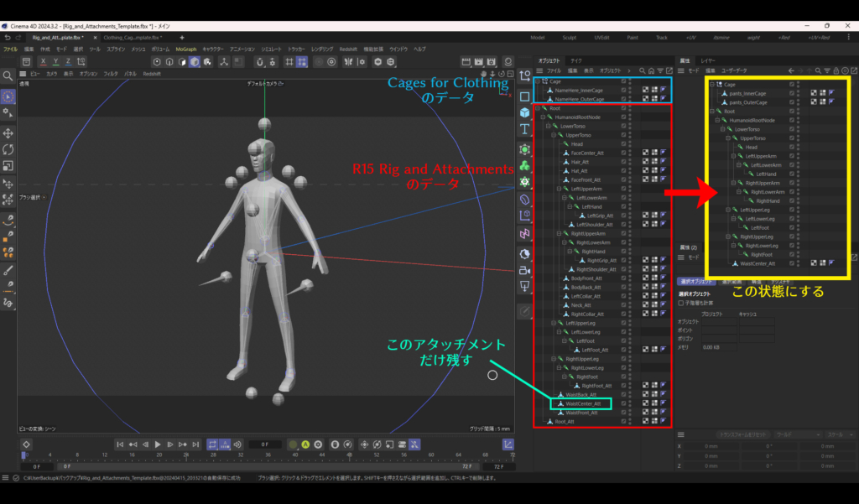Open the Render View using the clapperboard icon
The height and width of the screenshot is (504, 859).
467,62
